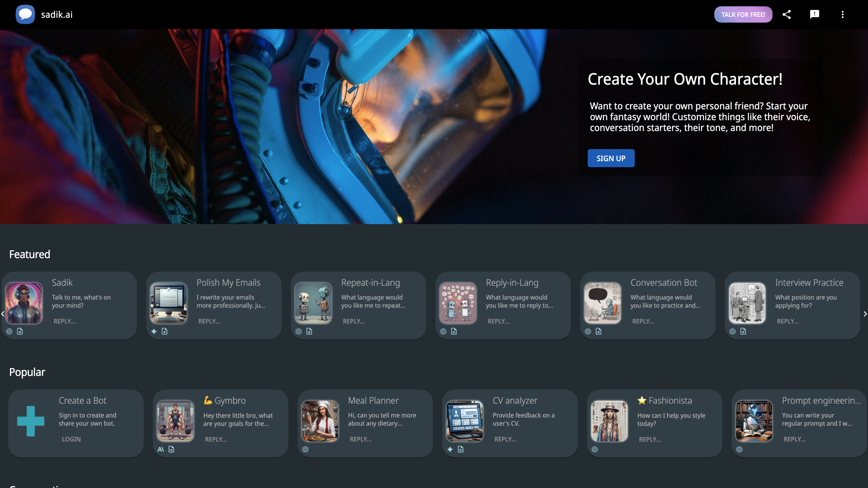The image size is (868, 488).
Task: Click REPLY... on Interview Practice card
Action: point(788,321)
